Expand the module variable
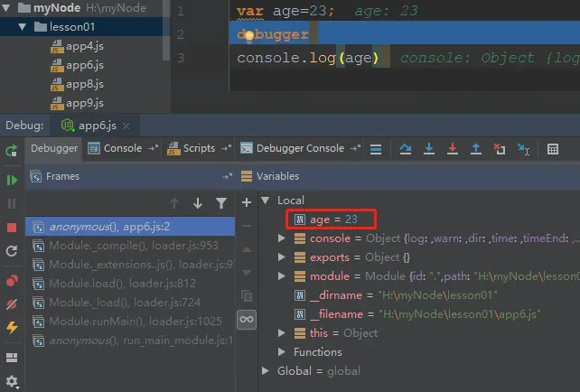 [x=282, y=275]
